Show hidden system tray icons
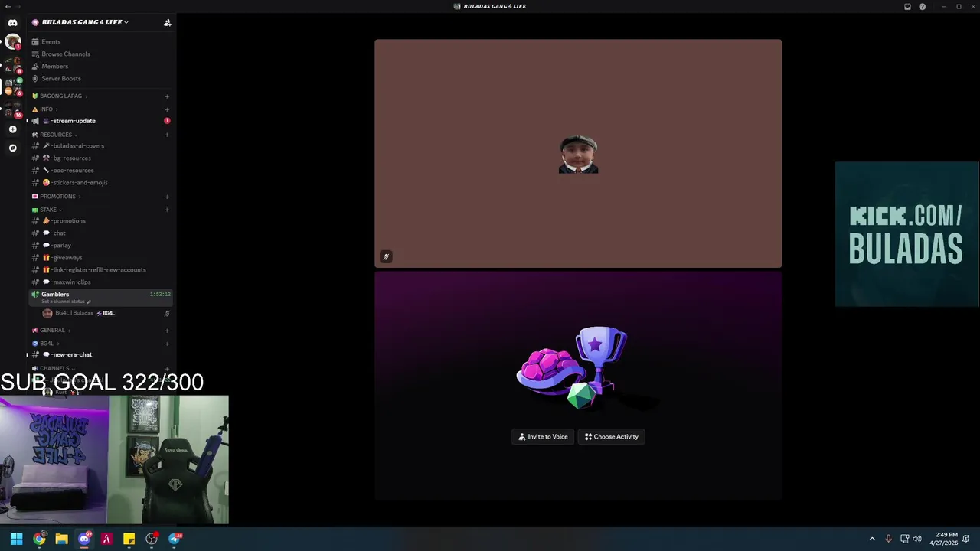 pos(871,539)
